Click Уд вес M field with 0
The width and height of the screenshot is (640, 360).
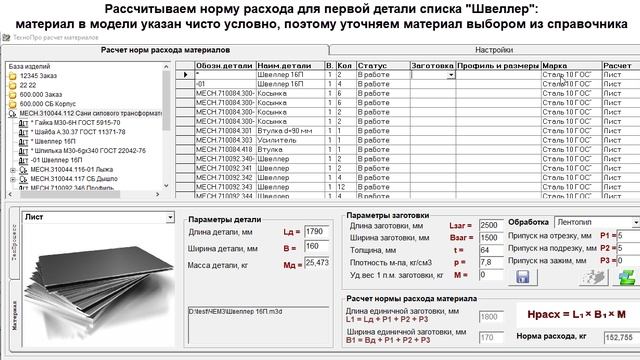[x=491, y=275]
